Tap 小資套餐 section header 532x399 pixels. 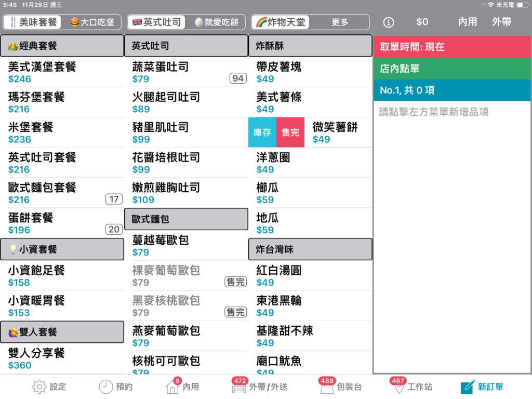pos(62,249)
